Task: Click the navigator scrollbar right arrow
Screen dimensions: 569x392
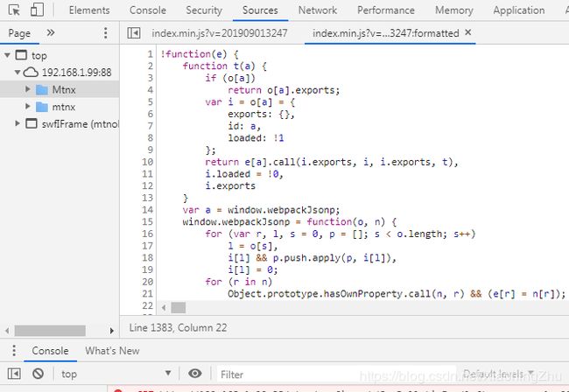Action: click(x=112, y=331)
